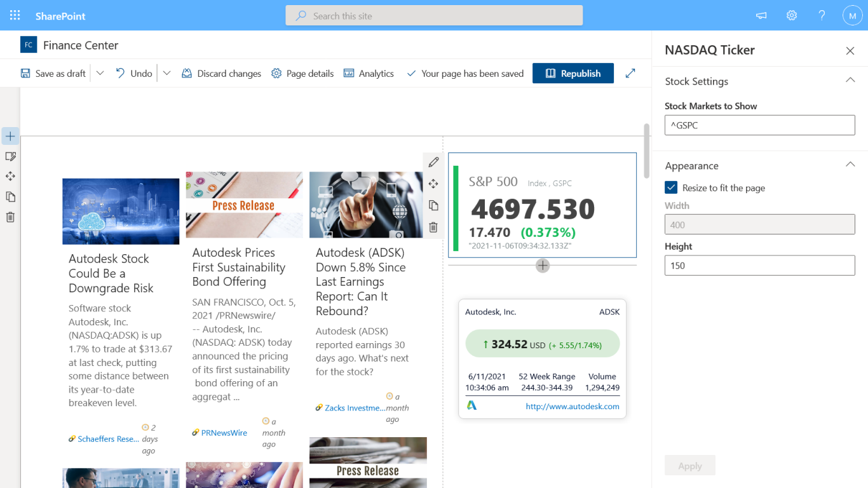Open the settings gear in header
The width and height of the screenshot is (868, 488).
792,16
